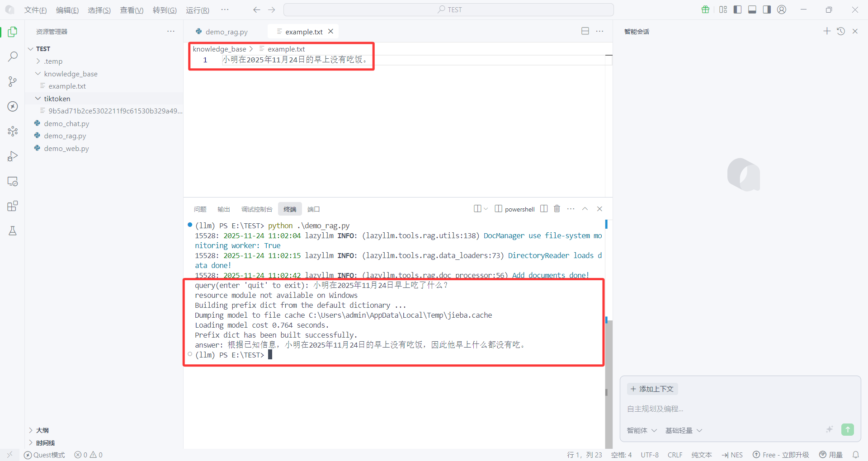The image size is (868, 461).
Task: Open the Source Control view
Action: coord(13,81)
